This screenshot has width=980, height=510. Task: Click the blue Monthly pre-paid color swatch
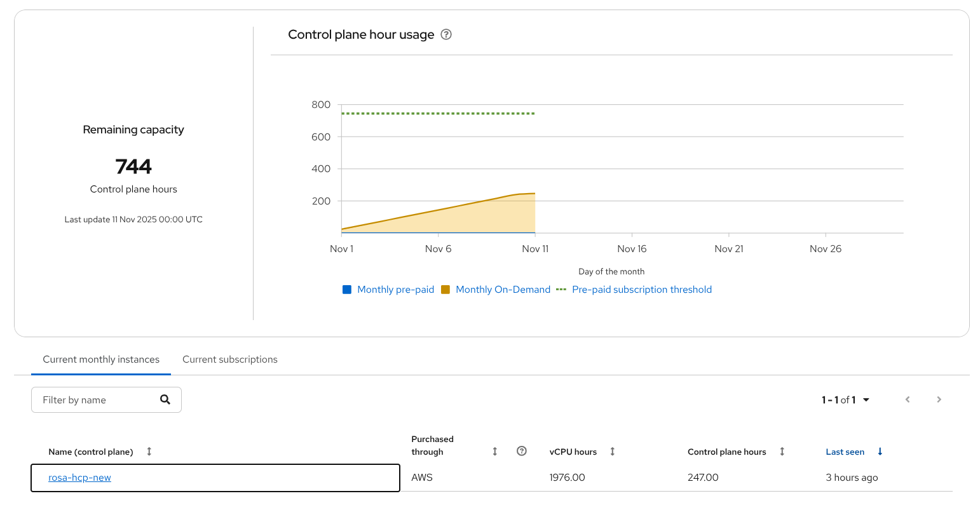[x=347, y=290]
